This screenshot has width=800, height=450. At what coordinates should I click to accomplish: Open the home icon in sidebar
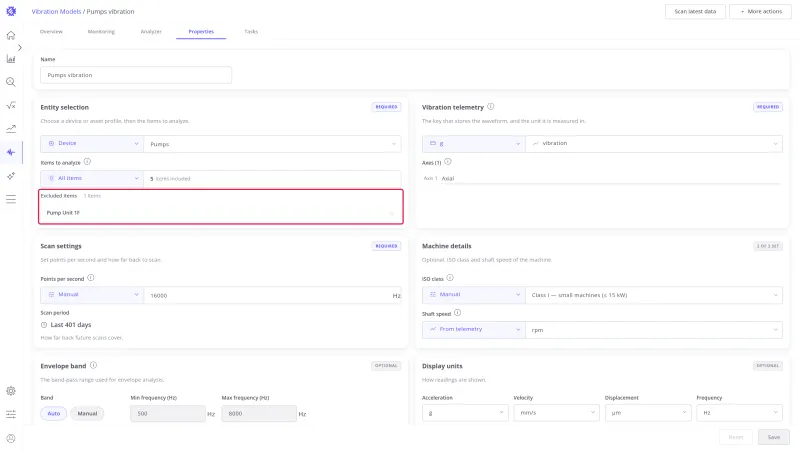11,35
